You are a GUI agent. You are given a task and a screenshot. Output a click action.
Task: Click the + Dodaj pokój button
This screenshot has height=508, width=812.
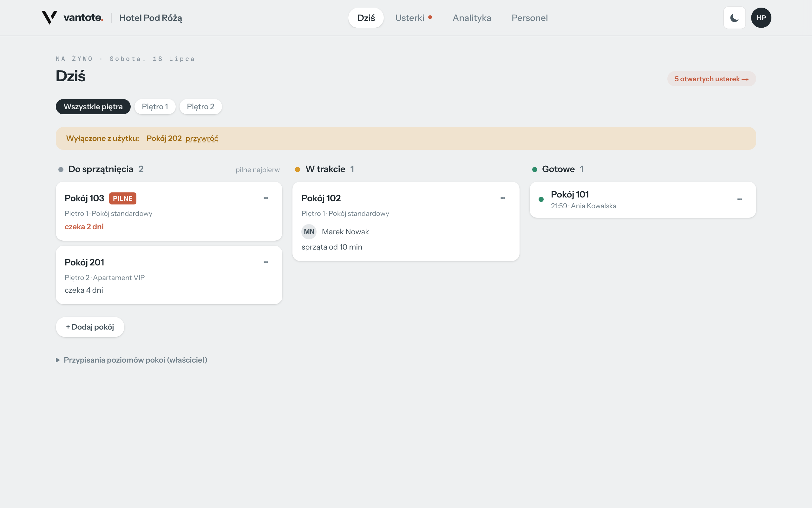click(x=90, y=327)
